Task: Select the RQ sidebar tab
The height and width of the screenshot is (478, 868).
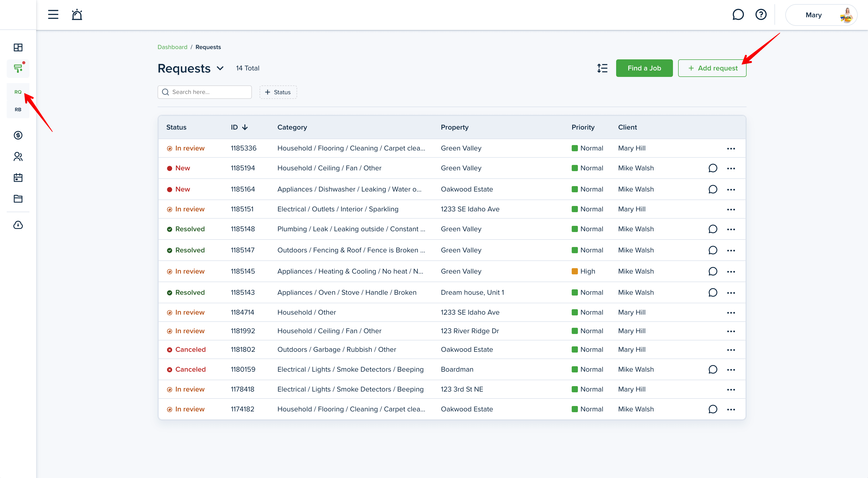Action: point(18,92)
